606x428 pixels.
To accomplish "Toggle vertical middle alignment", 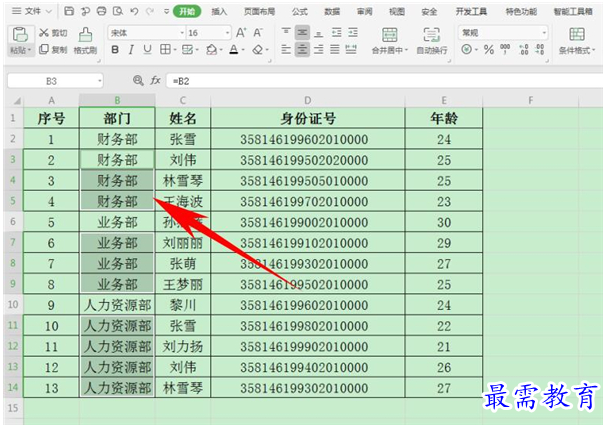I will click(x=302, y=33).
